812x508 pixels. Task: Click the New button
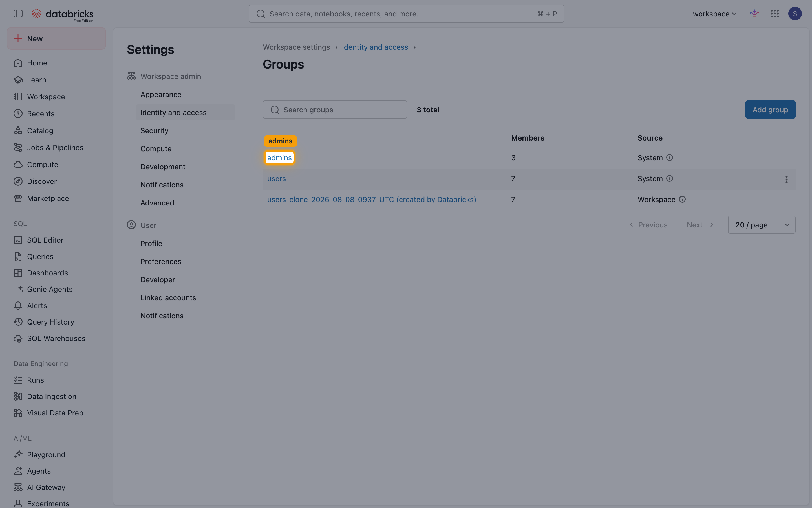coord(56,38)
